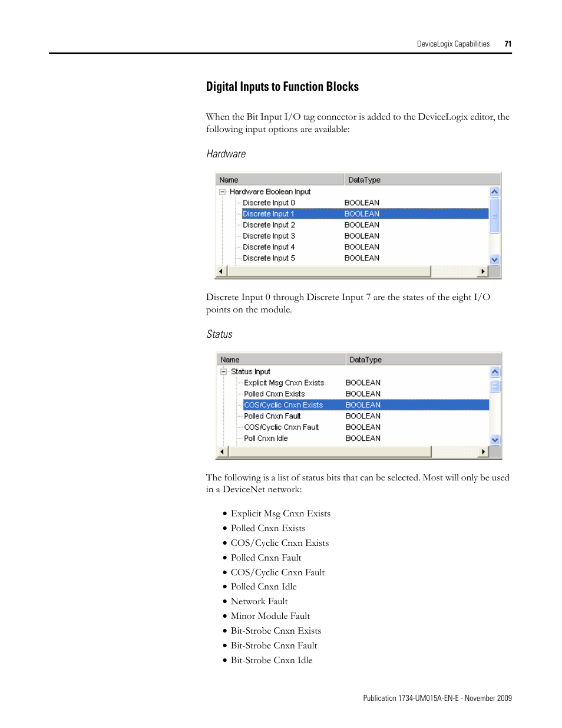Click BOOLEAN datatype of Explicit Msg Cnxn Exists
The image size is (562, 728).
(363, 383)
